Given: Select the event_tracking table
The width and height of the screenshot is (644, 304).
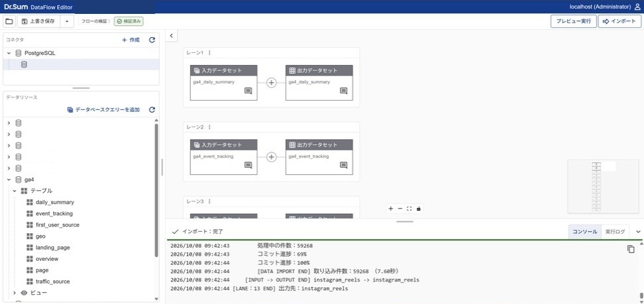Looking at the screenshot, I should click(54, 214).
